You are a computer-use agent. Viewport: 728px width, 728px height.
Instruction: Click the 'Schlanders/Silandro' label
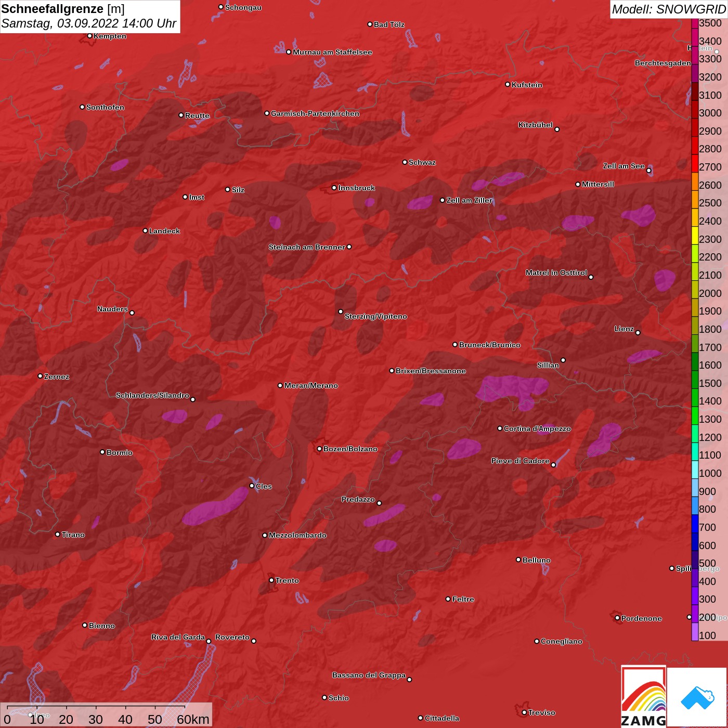tap(152, 395)
